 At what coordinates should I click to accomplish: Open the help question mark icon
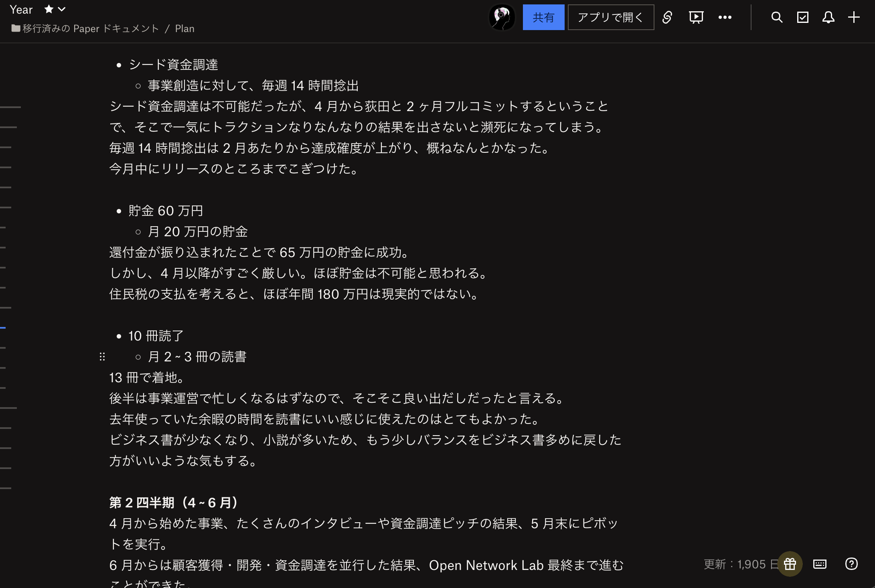[x=851, y=564]
